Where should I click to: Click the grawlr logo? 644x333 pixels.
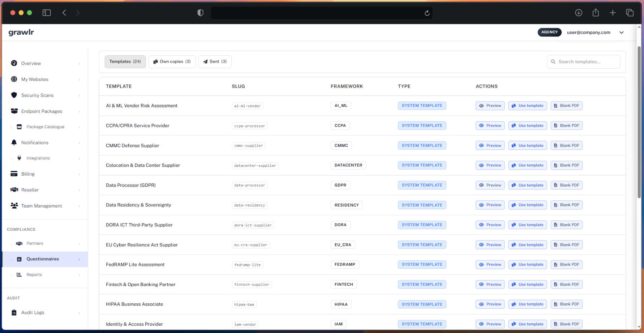pos(21,32)
